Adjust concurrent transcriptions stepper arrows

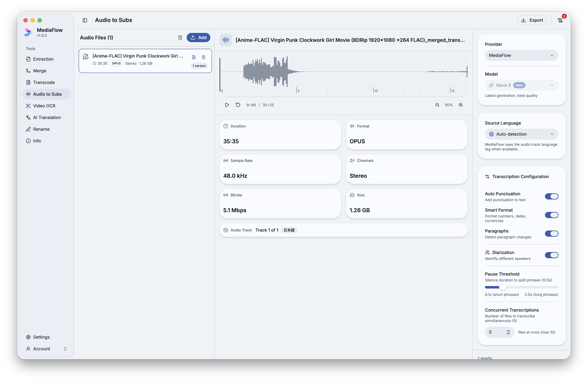508,332
